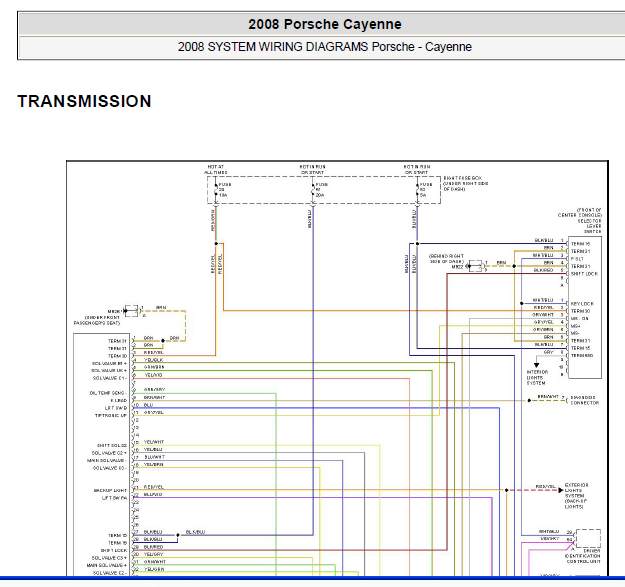Click the 'MAIN SOL VALVE +' pin label
625x587 pixels.
(107, 565)
